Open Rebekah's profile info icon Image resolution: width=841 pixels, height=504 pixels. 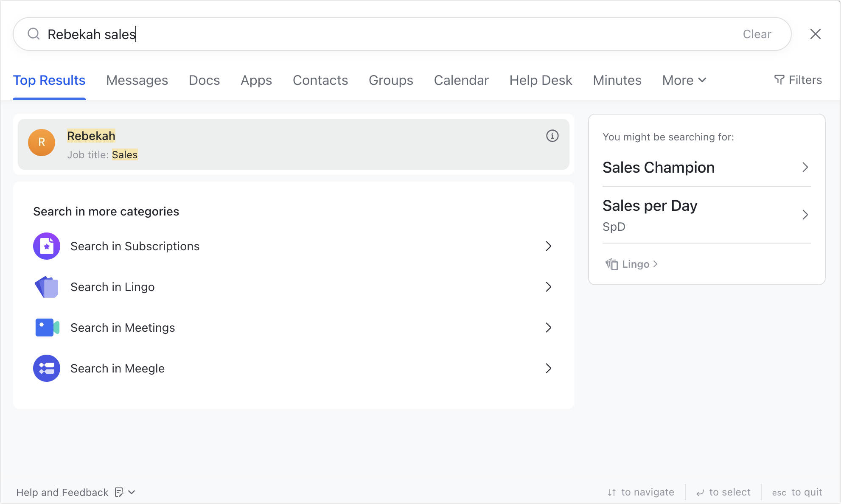(552, 136)
